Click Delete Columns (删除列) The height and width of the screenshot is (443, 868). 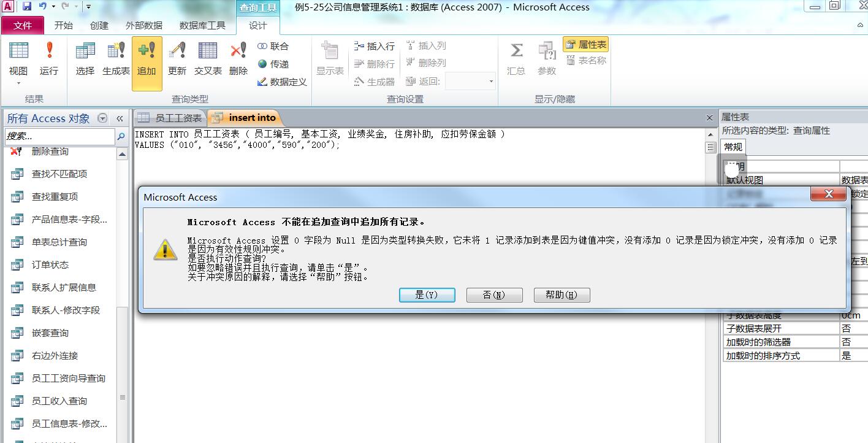pyautogui.click(x=426, y=63)
